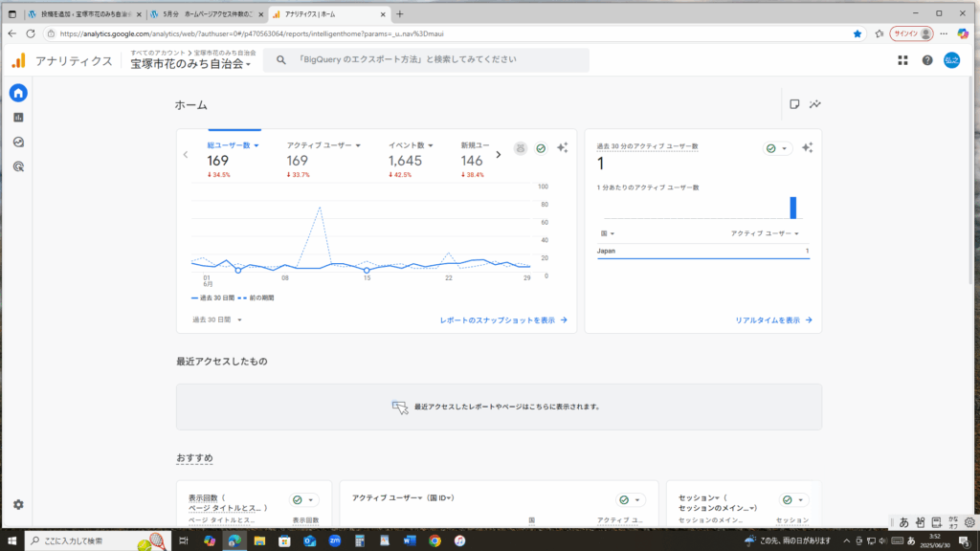
Task: Click the 新規ユー metric tab
Action: [475, 160]
